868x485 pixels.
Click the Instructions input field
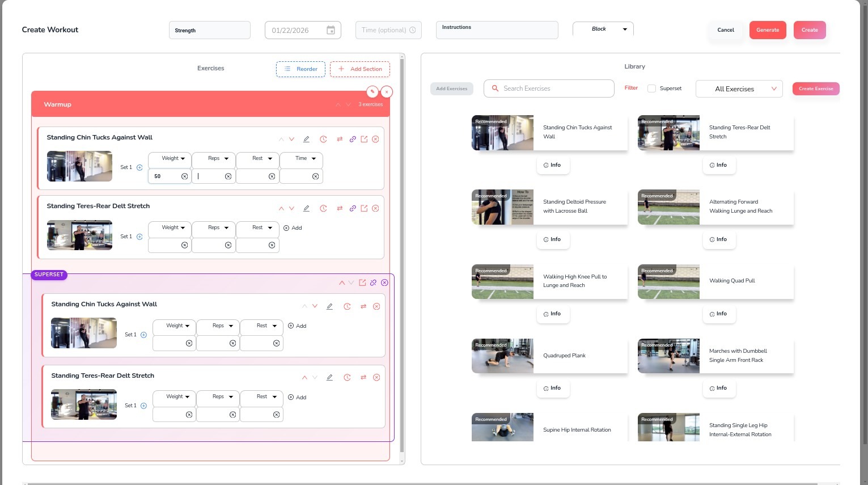tap(497, 30)
